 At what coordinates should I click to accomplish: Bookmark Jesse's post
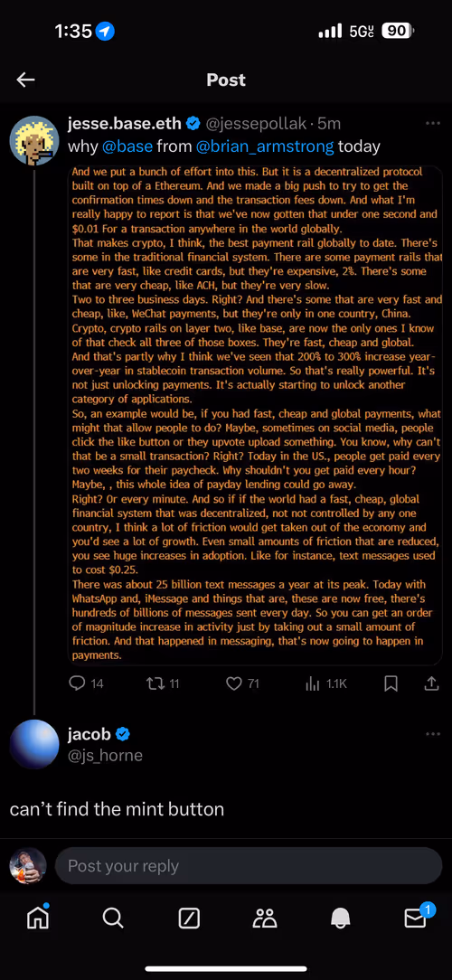pyautogui.click(x=391, y=683)
